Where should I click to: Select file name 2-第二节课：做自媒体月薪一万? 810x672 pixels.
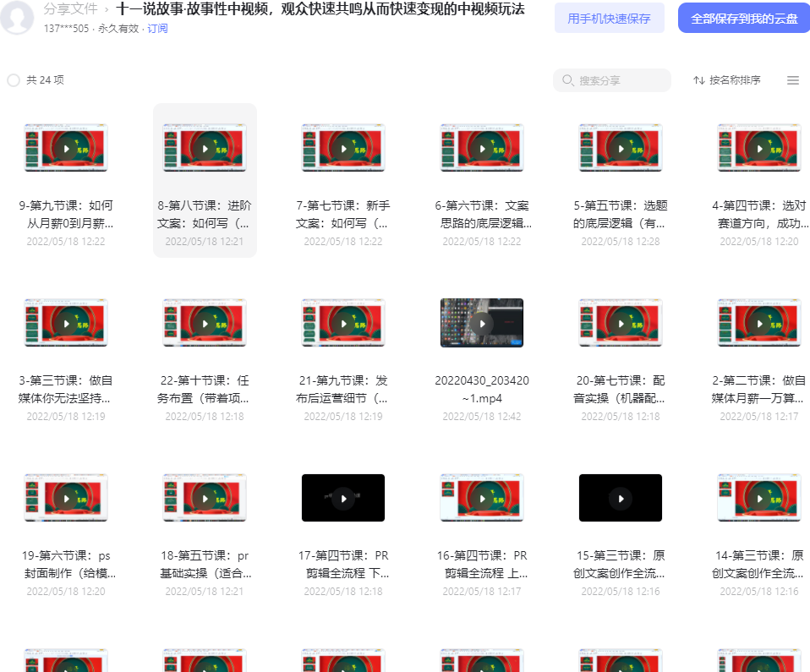(758, 390)
